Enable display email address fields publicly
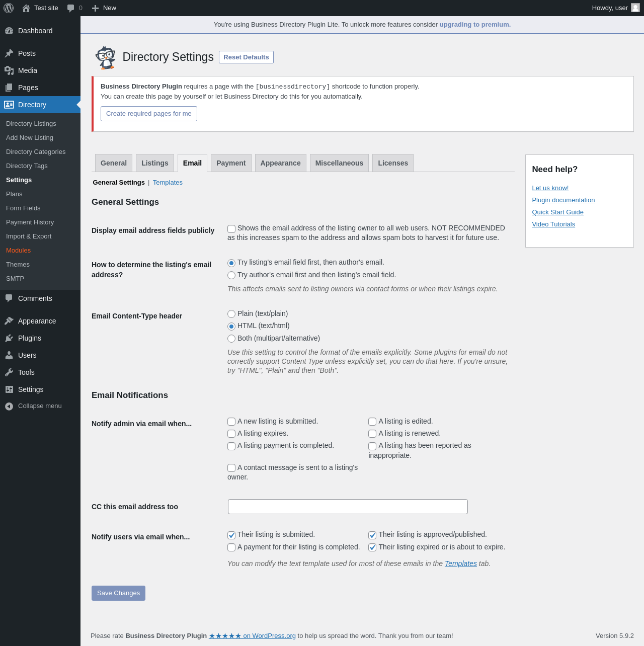This screenshot has width=644, height=646. point(231,229)
